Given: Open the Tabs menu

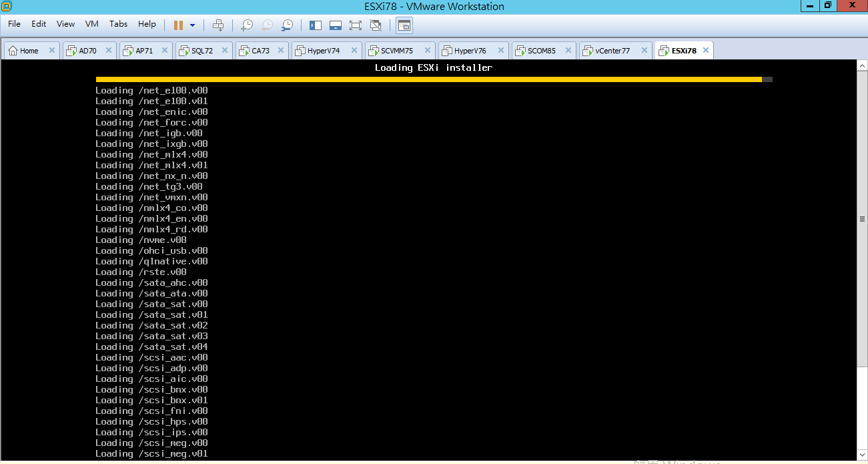Looking at the screenshot, I should pos(118,24).
